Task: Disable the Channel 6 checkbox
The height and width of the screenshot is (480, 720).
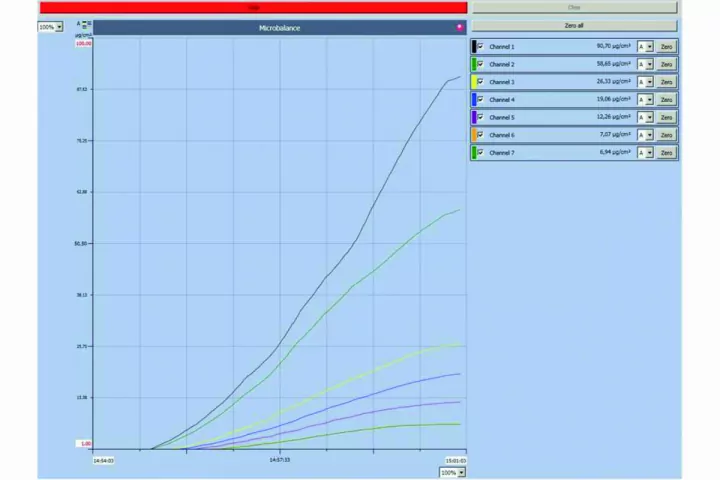Action: point(481,134)
